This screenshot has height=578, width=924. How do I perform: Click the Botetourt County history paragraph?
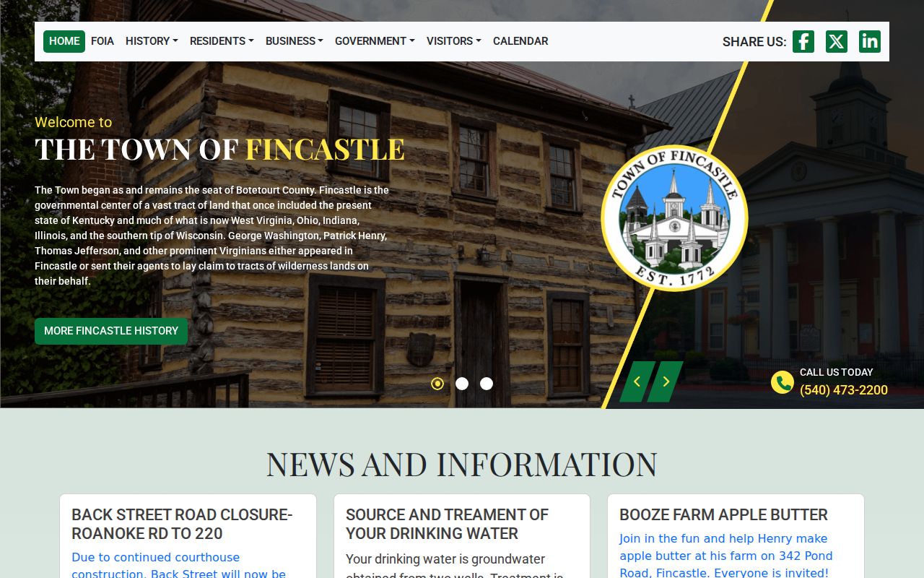pos(212,236)
